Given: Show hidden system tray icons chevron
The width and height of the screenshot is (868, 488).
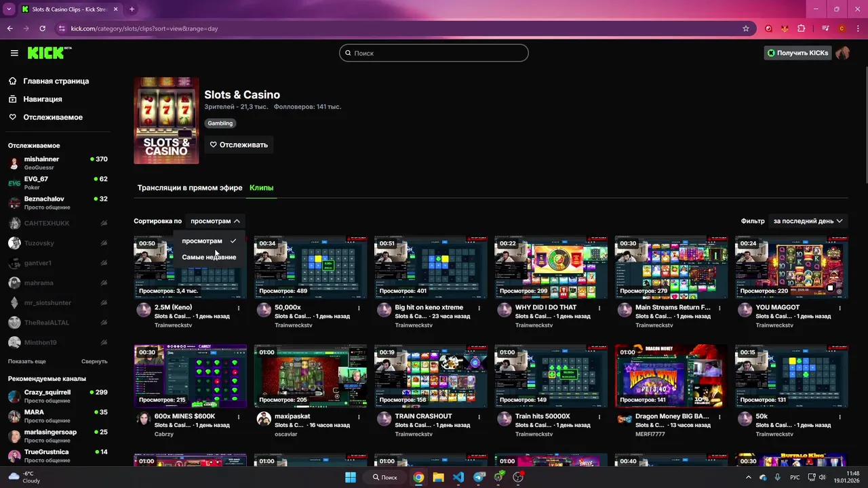Looking at the screenshot, I should tap(749, 477).
